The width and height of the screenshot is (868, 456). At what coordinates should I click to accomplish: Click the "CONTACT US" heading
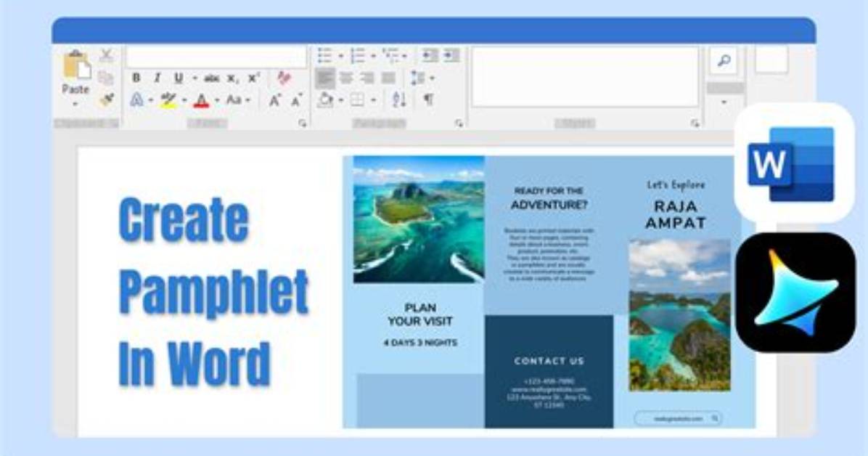[549, 362]
